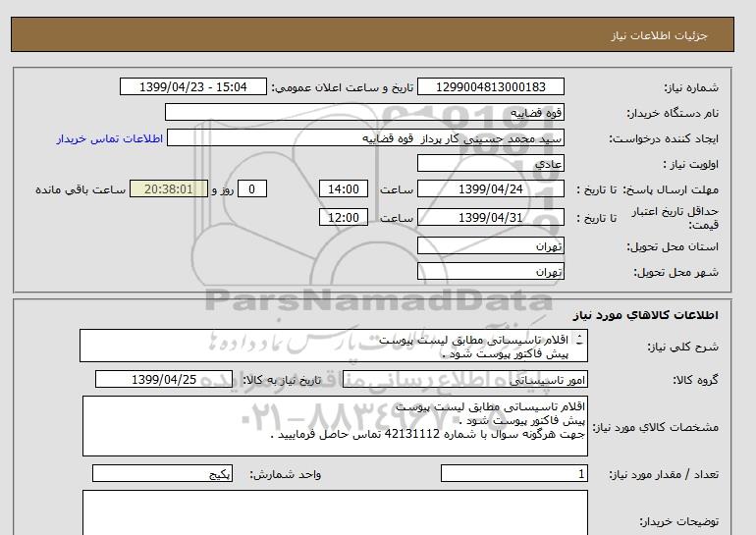Click the counting unit field پکیج
The width and height of the screenshot is (756, 535).
pyautogui.click(x=162, y=474)
